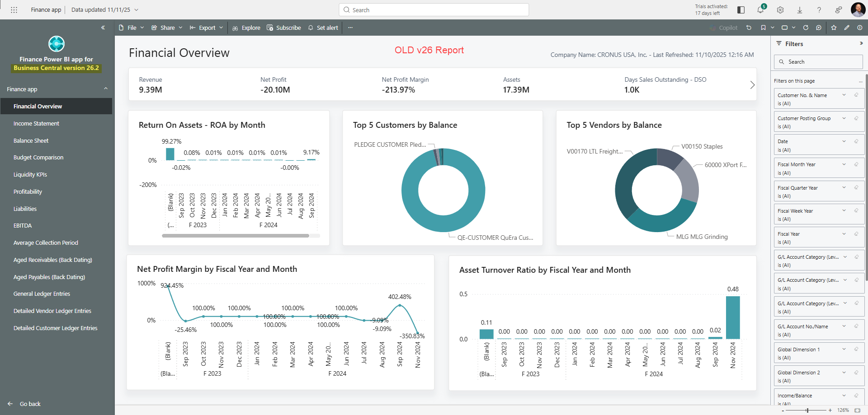Image resolution: width=868 pixels, height=415 pixels.
Task: Click the zoom slider at bottom right
Action: coord(807,410)
